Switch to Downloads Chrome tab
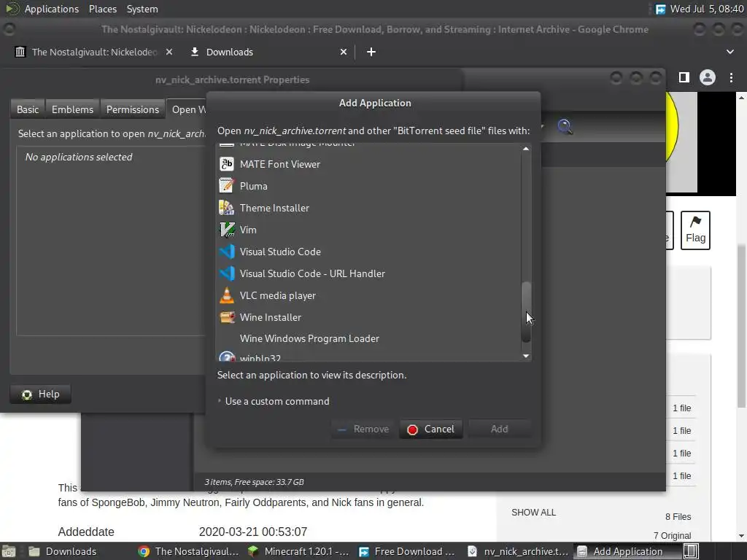 point(268,52)
